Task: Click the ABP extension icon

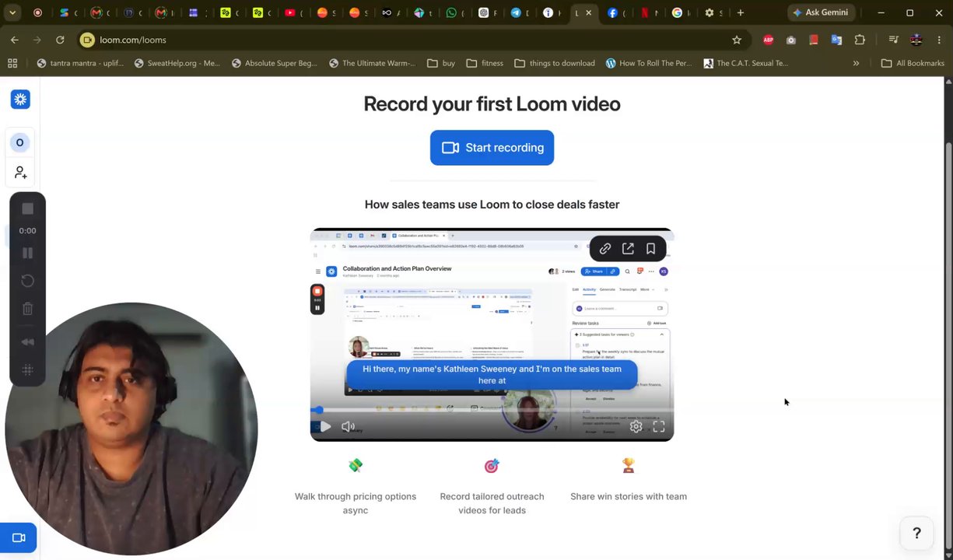Action: [x=769, y=40]
